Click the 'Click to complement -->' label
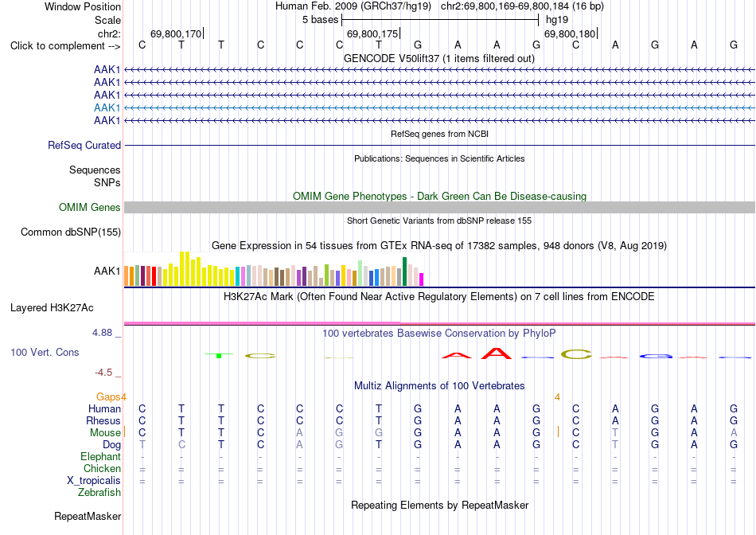This screenshot has width=756, height=535. [x=65, y=46]
